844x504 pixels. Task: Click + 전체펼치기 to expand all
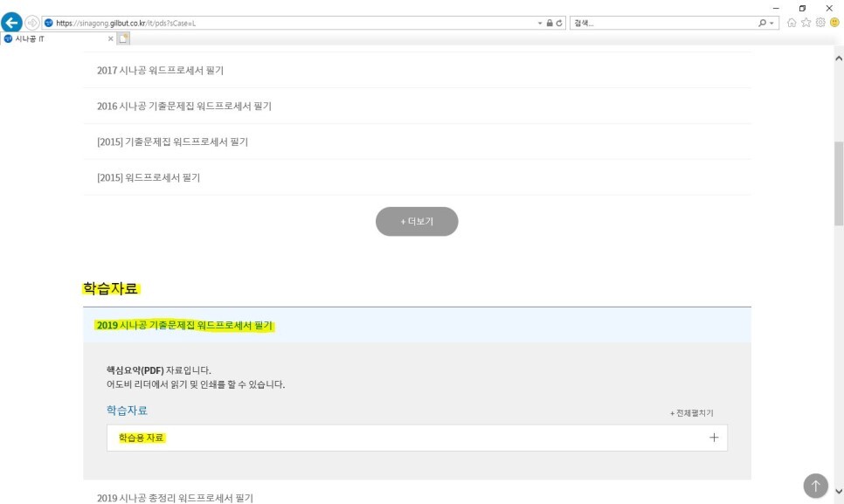pyautogui.click(x=691, y=413)
